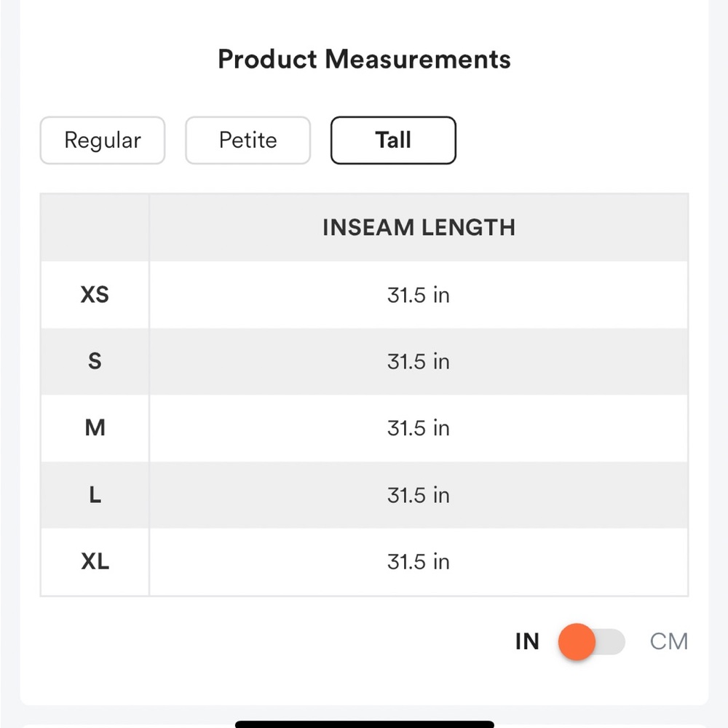Click the S inseam value 31.5 in
728x728 pixels.
coord(419,361)
